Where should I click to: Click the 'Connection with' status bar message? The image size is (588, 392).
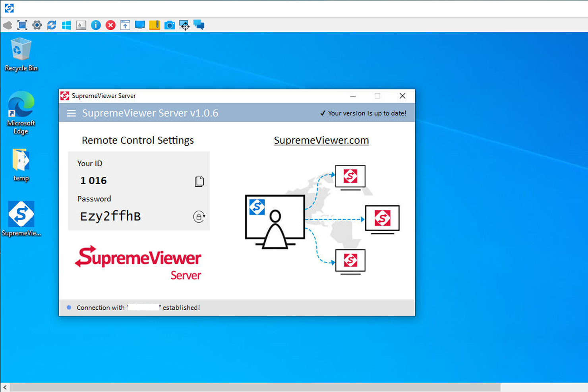[138, 307]
